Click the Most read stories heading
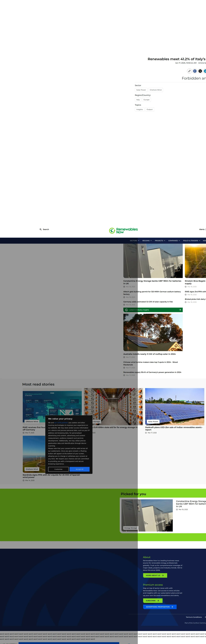The image size is (206, 644). tap(38, 384)
